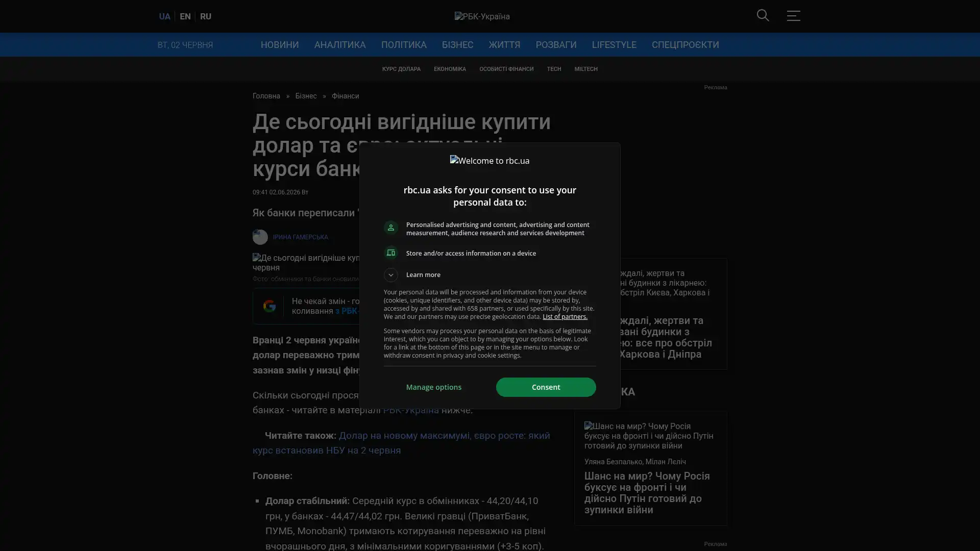Open the ЖИТТЯ menu

tap(504, 45)
